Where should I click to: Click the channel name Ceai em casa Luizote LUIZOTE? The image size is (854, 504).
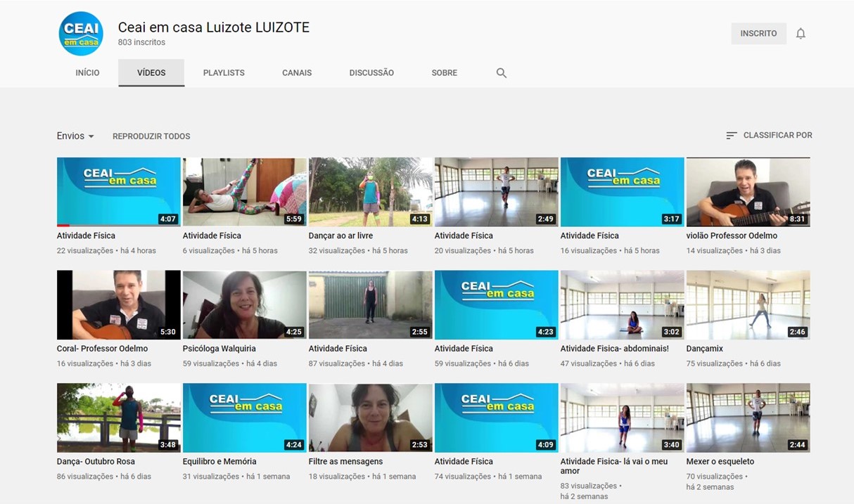[x=214, y=27]
